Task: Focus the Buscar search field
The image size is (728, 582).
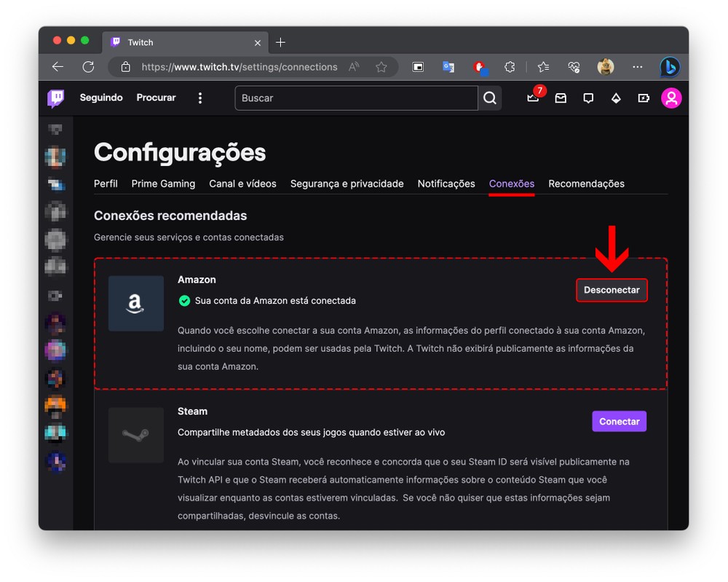Action: (357, 98)
